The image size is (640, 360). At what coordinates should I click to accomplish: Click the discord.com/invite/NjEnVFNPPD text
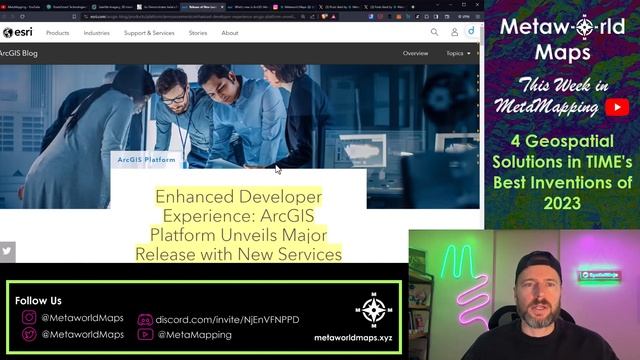(227, 320)
